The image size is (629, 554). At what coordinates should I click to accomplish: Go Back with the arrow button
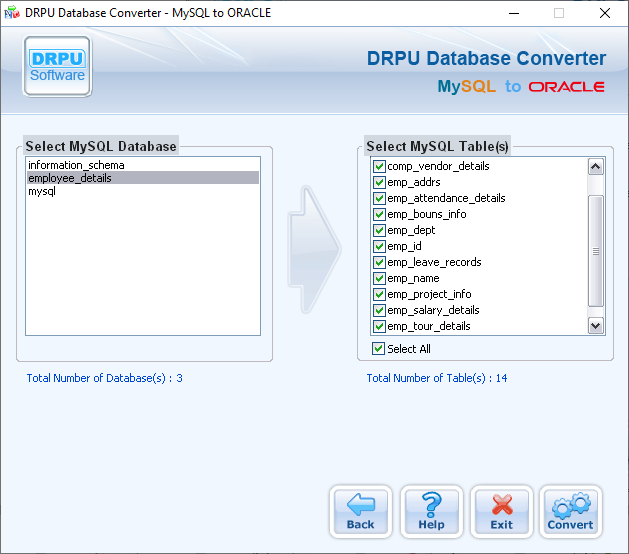[361, 511]
